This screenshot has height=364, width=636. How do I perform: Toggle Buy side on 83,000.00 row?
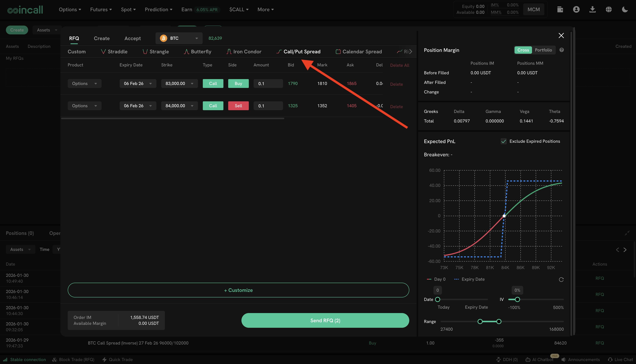click(238, 84)
